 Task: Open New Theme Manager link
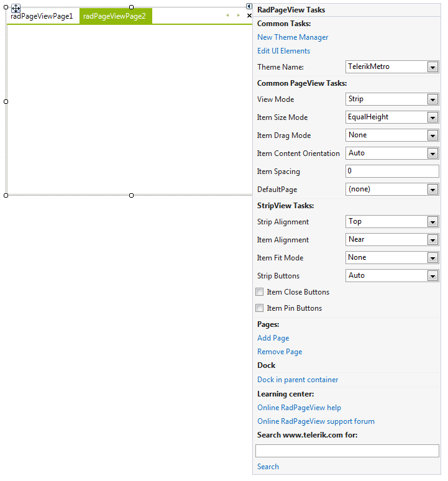293,37
